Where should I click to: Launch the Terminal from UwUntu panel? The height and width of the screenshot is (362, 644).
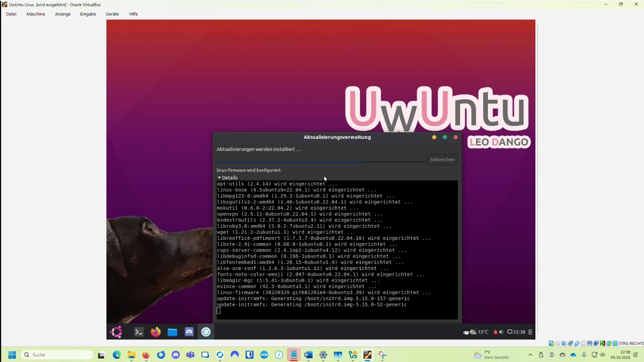[139, 332]
